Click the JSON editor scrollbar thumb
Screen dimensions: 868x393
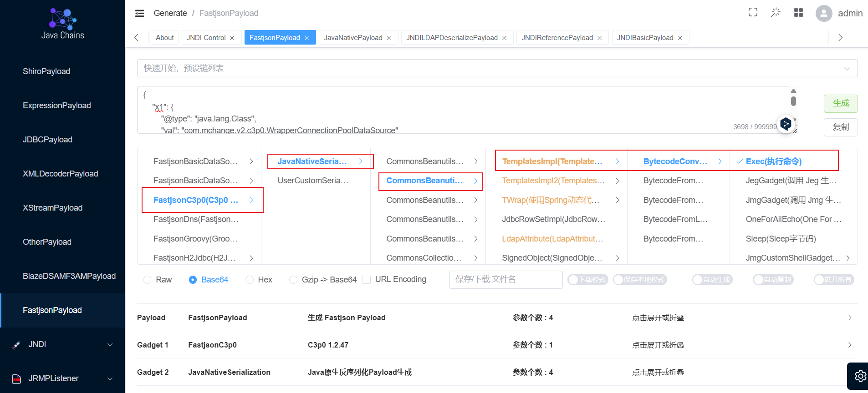(x=793, y=101)
